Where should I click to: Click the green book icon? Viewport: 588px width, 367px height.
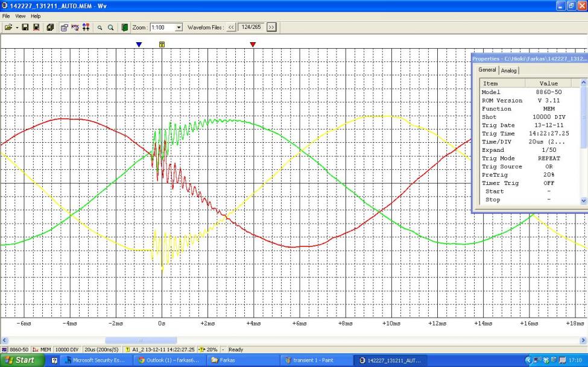click(x=125, y=27)
